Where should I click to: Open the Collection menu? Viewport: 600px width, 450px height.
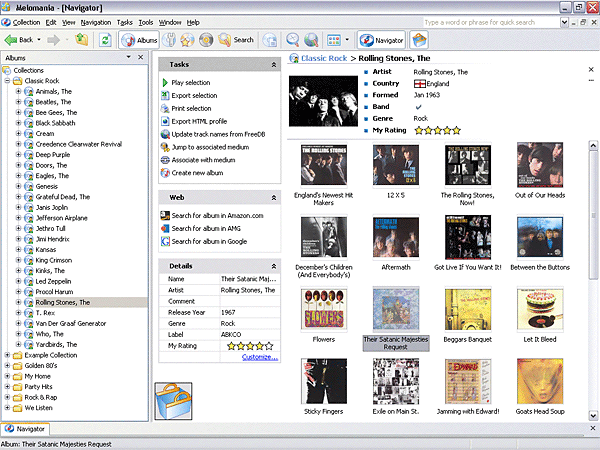(26, 23)
